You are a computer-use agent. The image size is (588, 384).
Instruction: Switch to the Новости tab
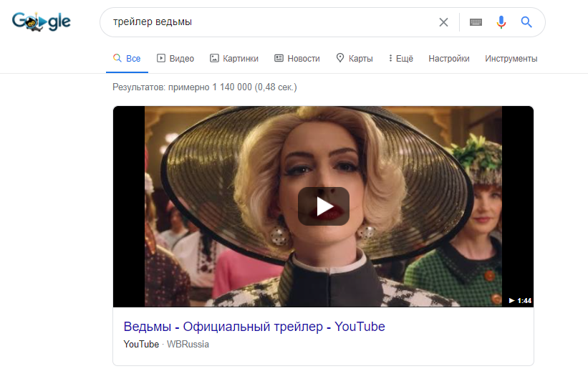(x=297, y=59)
